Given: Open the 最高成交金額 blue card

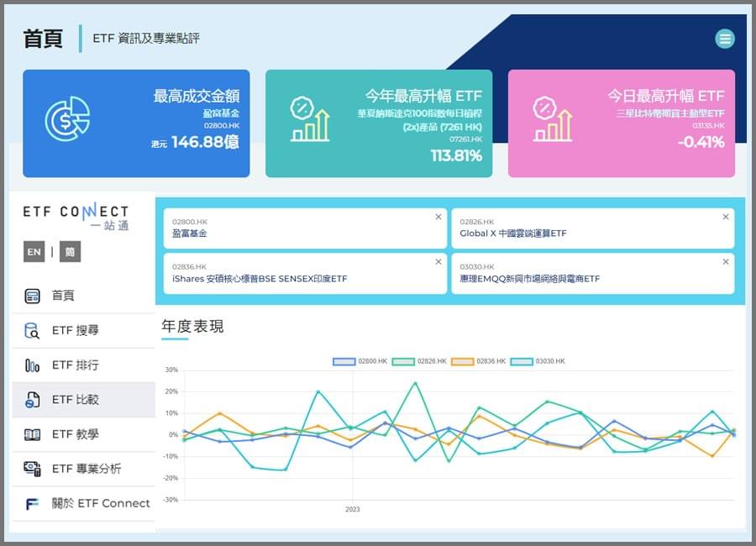Looking at the screenshot, I should coord(136,123).
